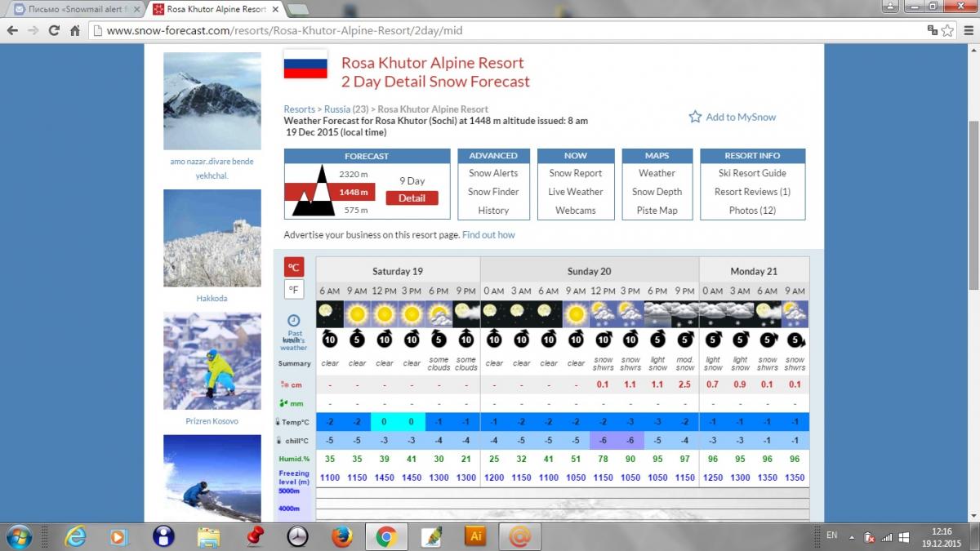
Task: Click Monday 9 AM wind direction arrow
Action: pyautogui.click(x=795, y=340)
